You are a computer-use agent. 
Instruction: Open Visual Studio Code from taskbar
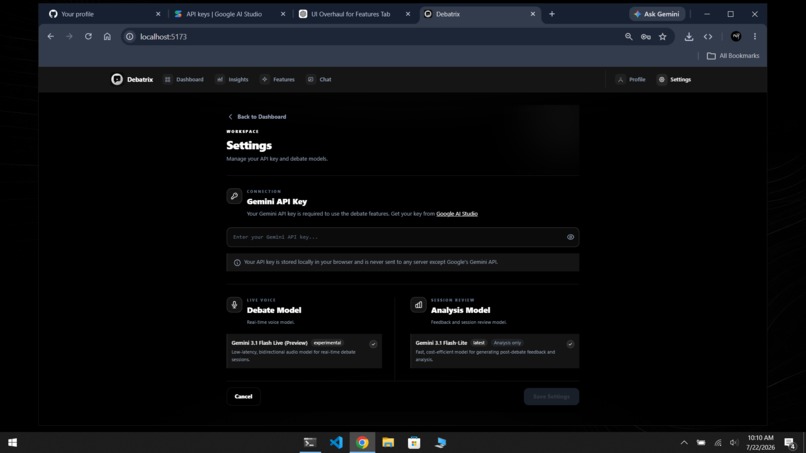(x=336, y=443)
